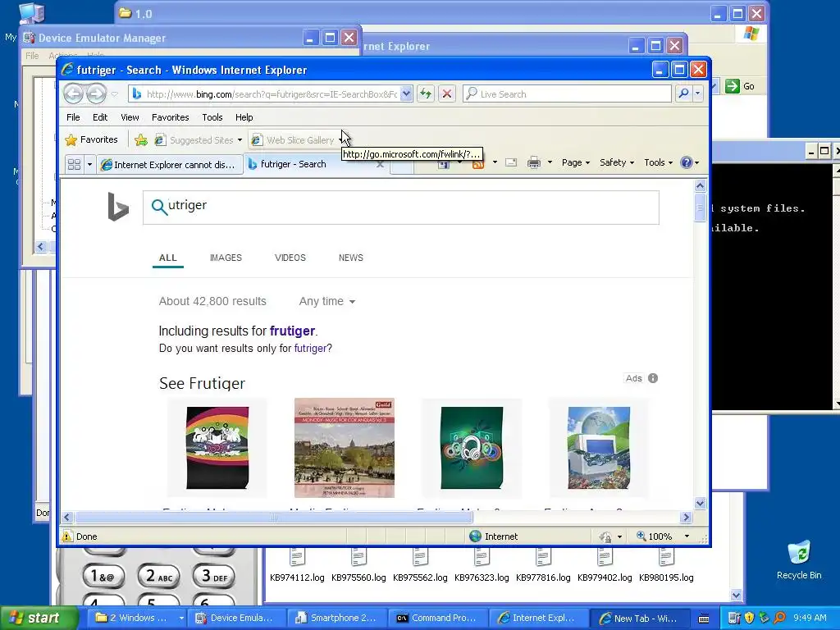Click Add to Favorites Bar star icon
This screenshot has width=840, height=630.
coord(141,139)
